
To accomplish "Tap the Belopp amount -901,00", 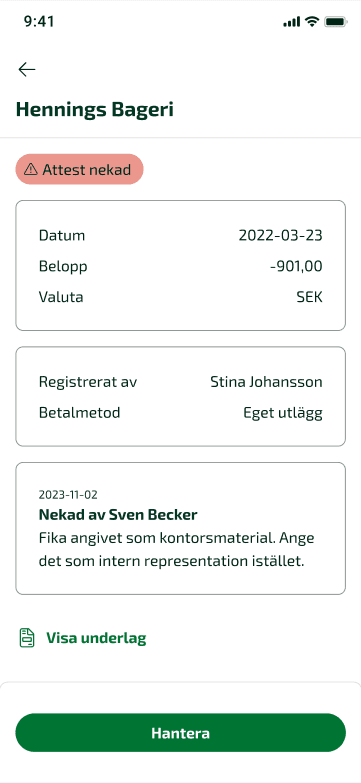I will (296, 267).
